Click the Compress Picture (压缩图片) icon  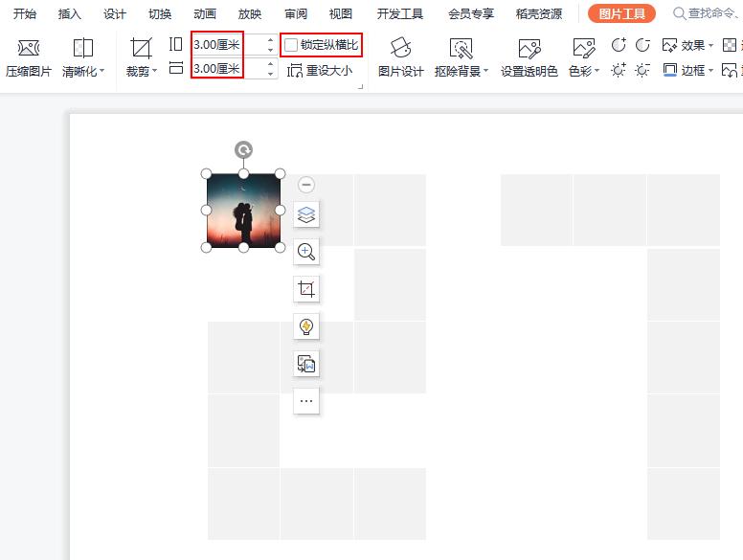pyautogui.click(x=29, y=48)
